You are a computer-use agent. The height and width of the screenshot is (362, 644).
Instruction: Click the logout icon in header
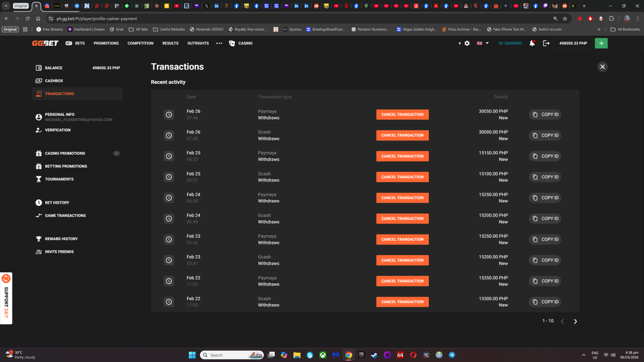click(546, 43)
